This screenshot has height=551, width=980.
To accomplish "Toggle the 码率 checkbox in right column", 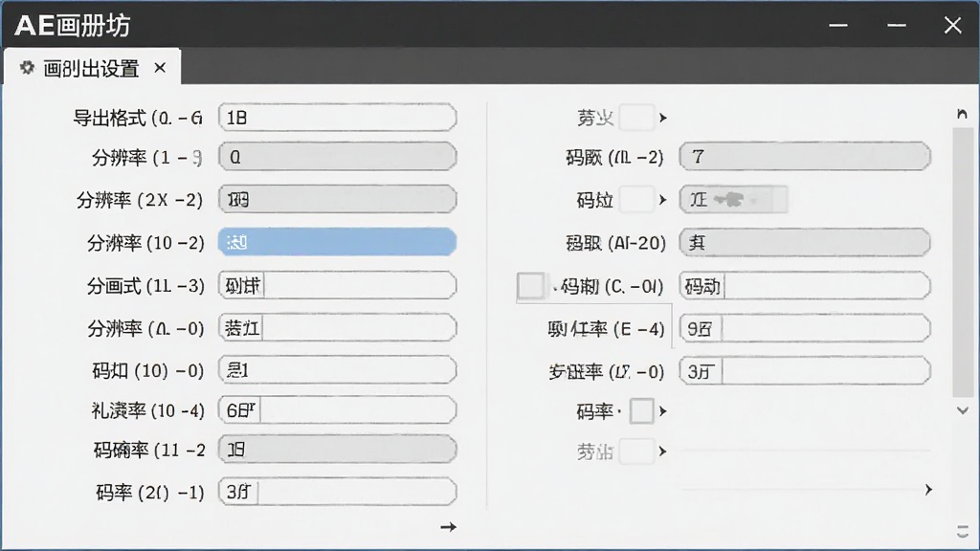I will point(641,411).
